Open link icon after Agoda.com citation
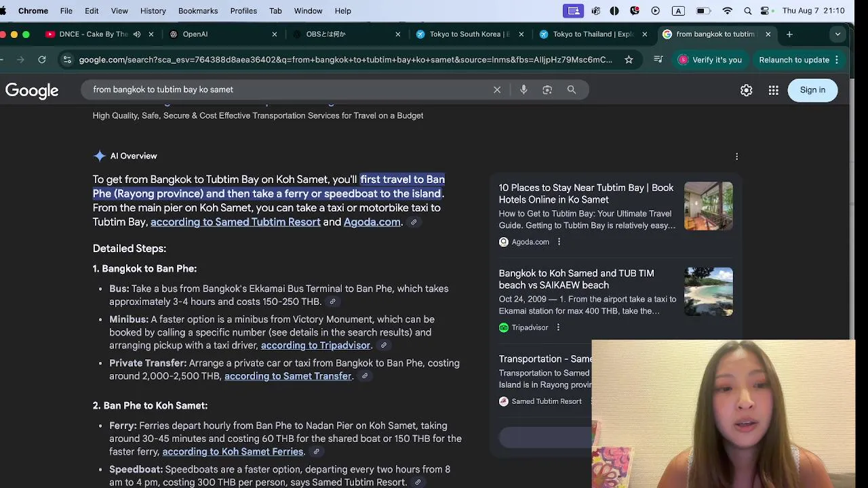This screenshot has width=868, height=488. (x=414, y=222)
